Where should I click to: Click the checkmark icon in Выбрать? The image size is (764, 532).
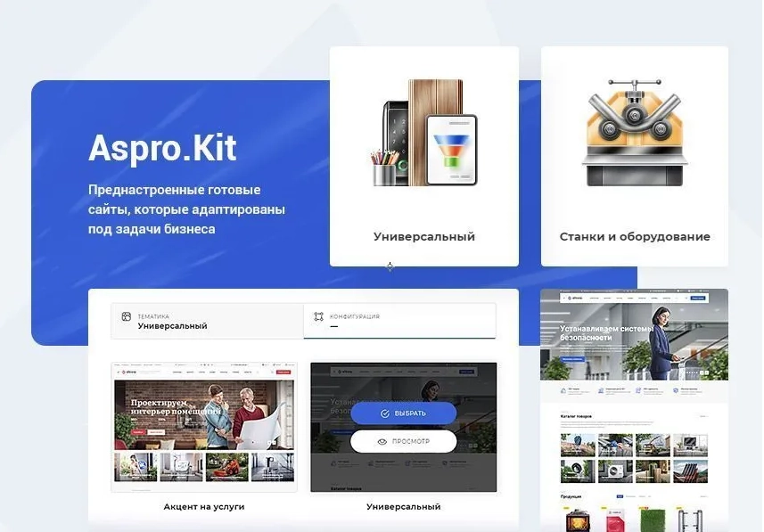point(385,413)
